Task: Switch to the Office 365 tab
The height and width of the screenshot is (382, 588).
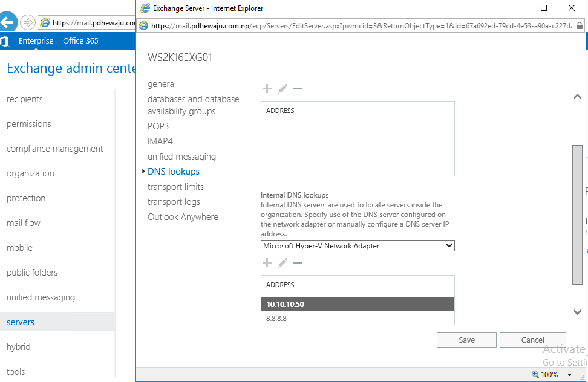Action: (80, 41)
